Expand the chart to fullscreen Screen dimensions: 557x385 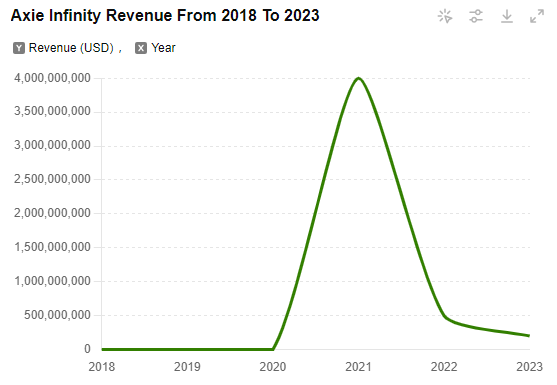537,16
